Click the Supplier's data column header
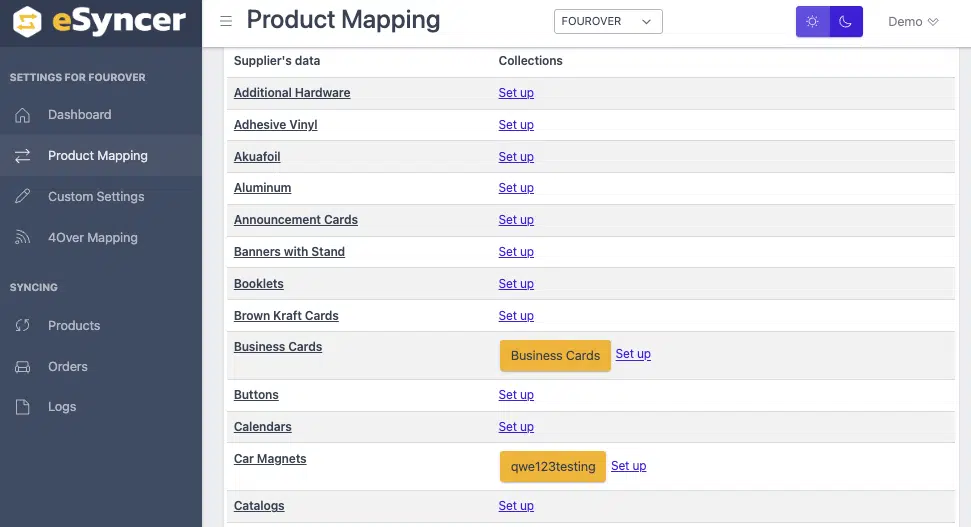Screen dimensions: 971x527 click(277, 61)
